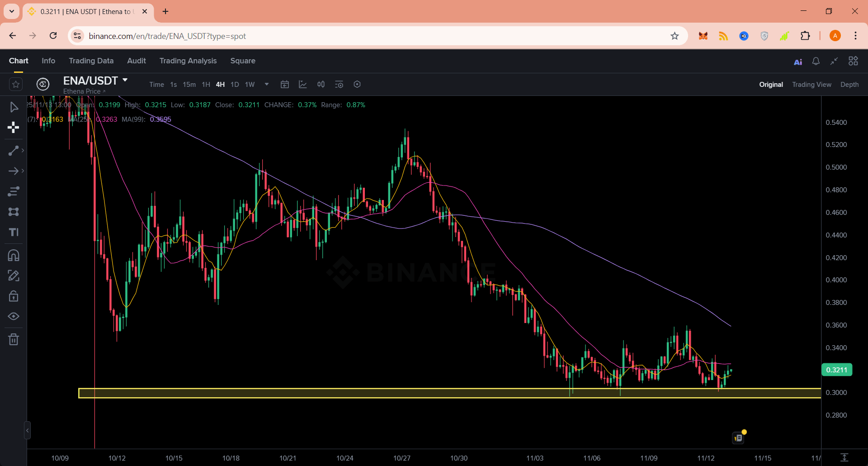The width and height of the screenshot is (868, 466).
Task: Click the address bar URL
Action: click(167, 36)
